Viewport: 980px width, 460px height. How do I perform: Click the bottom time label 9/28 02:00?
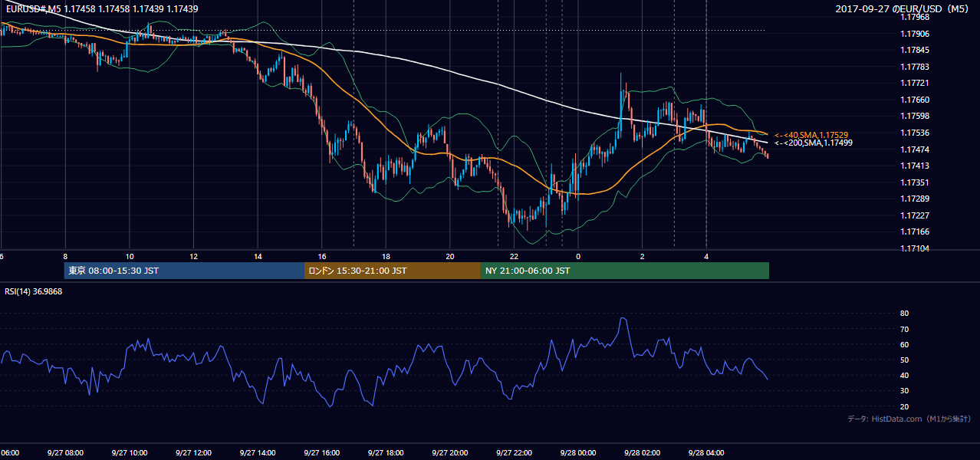pos(643,452)
